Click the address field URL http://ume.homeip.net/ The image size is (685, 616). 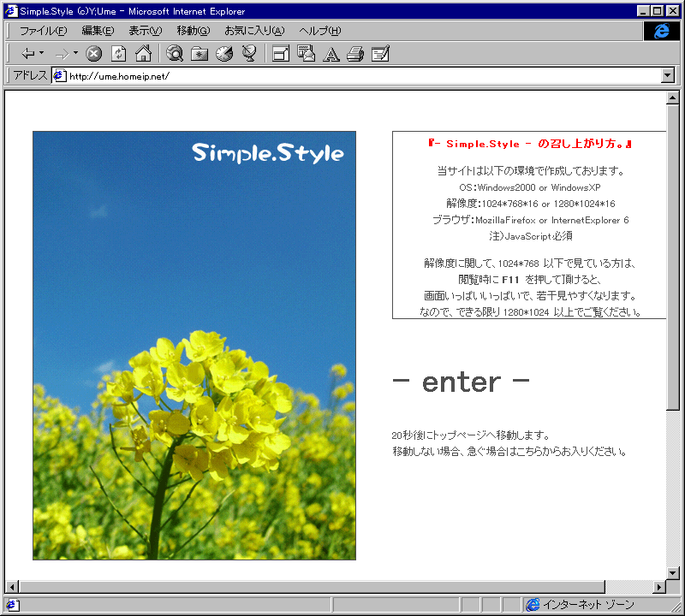[x=119, y=76]
